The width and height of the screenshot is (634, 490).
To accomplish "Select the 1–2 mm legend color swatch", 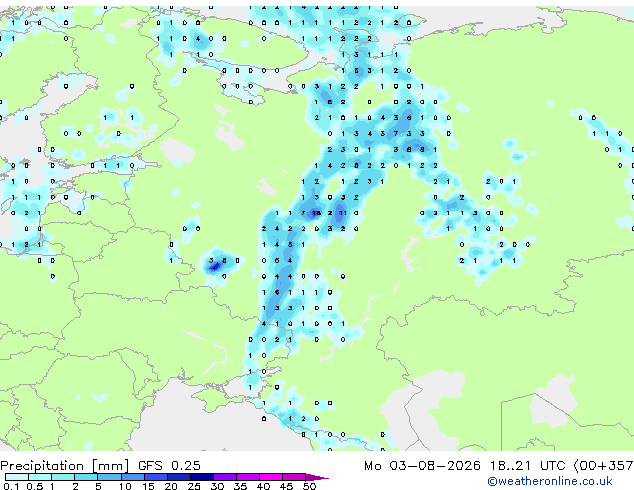I will tap(63, 477).
